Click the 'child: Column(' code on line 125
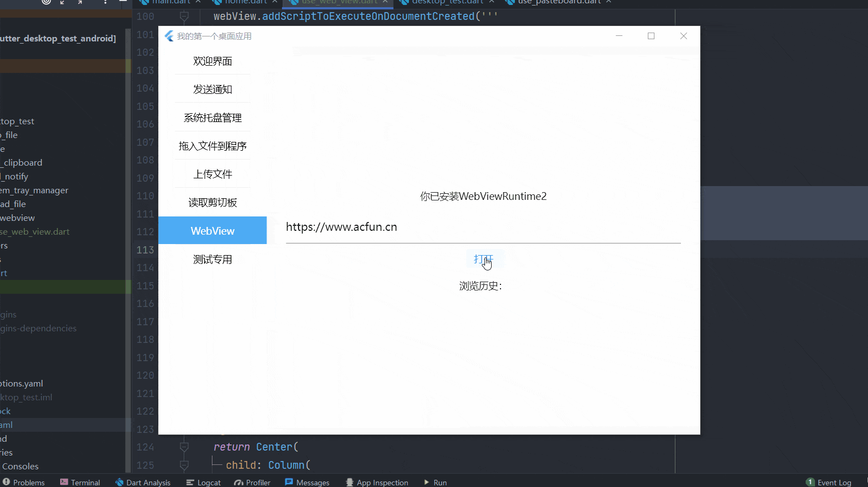 [x=268, y=465]
